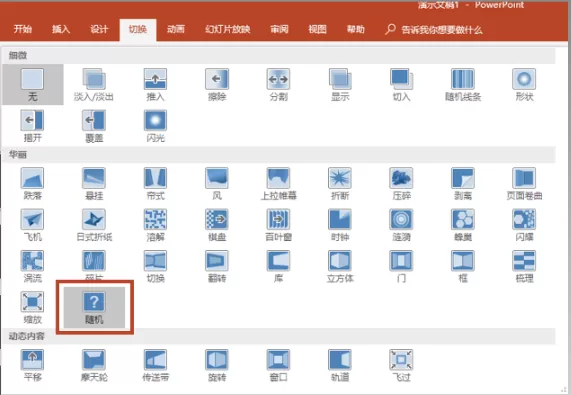Viewport: 571px width, 395px height.
Task: Select the 剥离 peel off transition
Action: [x=463, y=184]
